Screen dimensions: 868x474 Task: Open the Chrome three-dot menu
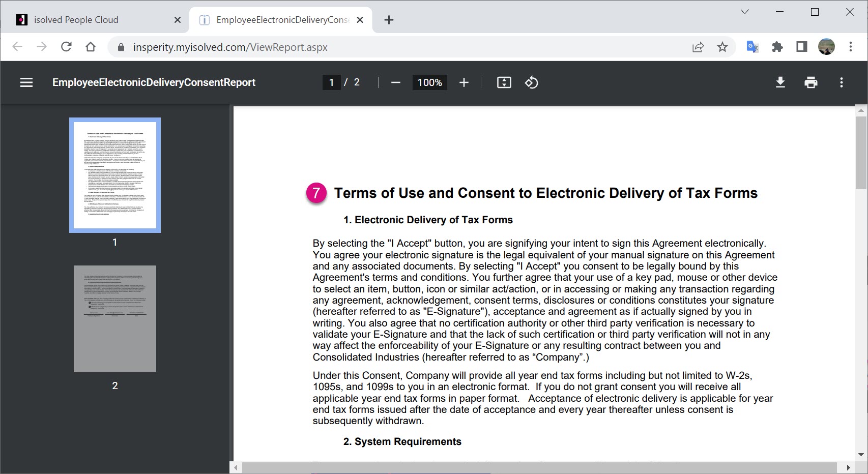click(850, 47)
